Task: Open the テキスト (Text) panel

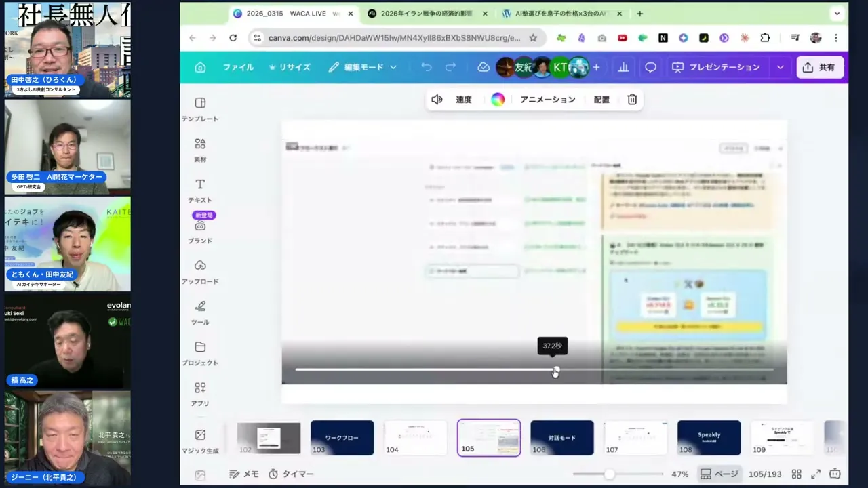Action: click(200, 190)
